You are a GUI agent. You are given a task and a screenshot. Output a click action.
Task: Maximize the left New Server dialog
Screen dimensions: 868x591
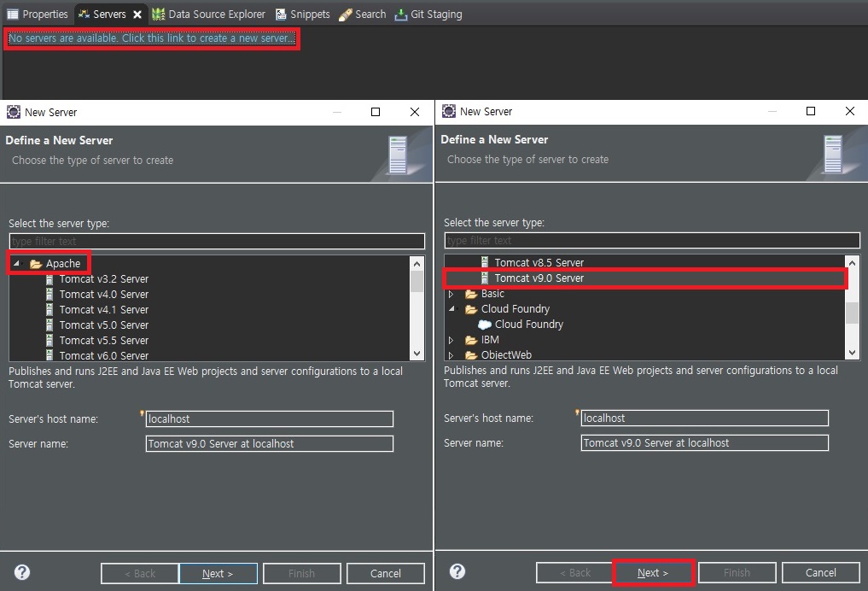[376, 112]
